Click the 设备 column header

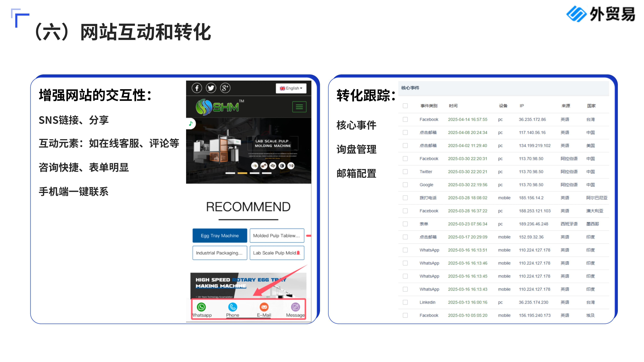(x=503, y=106)
